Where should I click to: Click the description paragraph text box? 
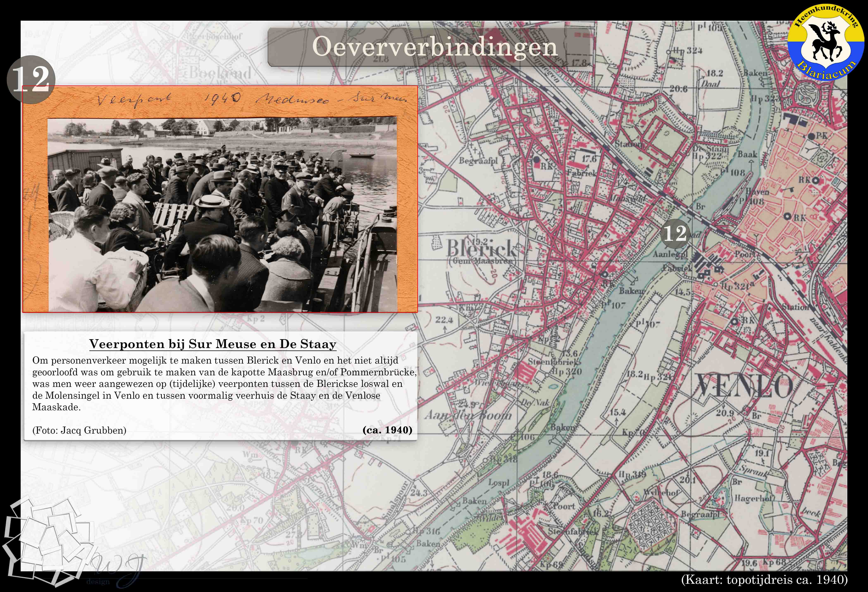[x=224, y=384]
